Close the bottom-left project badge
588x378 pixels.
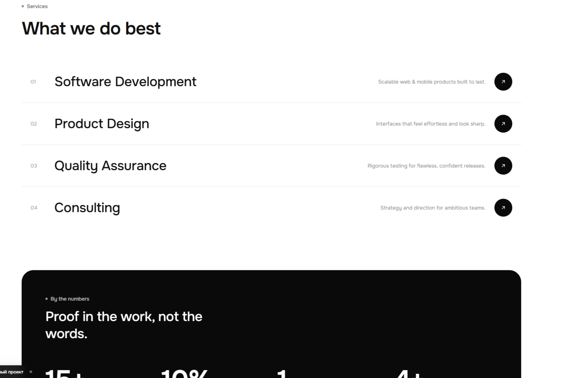tap(31, 372)
